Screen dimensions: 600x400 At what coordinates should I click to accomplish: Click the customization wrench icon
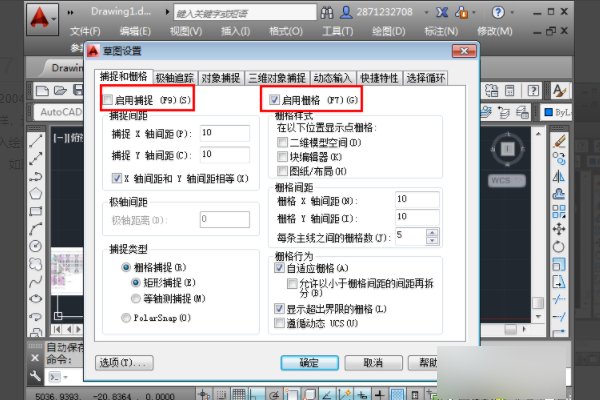(35, 376)
